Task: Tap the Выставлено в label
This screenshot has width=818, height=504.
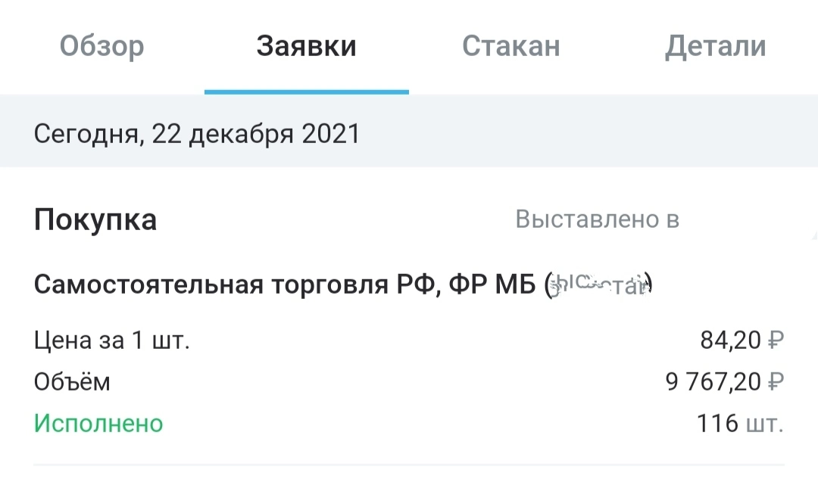Action: pos(598,219)
